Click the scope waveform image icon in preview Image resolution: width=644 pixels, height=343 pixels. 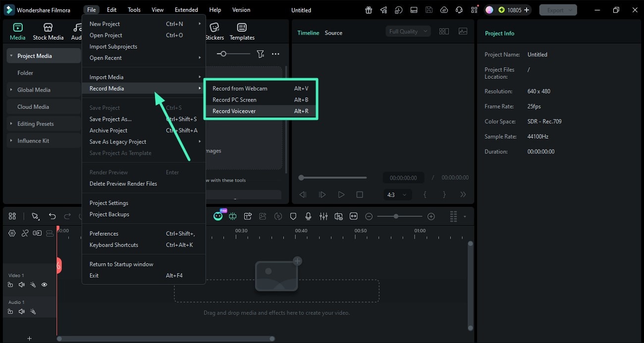click(463, 31)
